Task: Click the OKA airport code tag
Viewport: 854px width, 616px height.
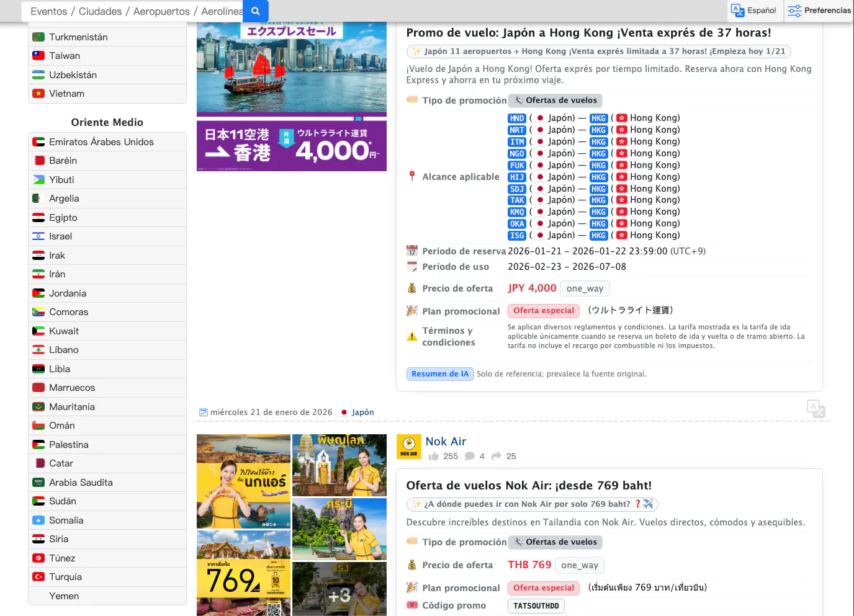Action: coord(517,224)
